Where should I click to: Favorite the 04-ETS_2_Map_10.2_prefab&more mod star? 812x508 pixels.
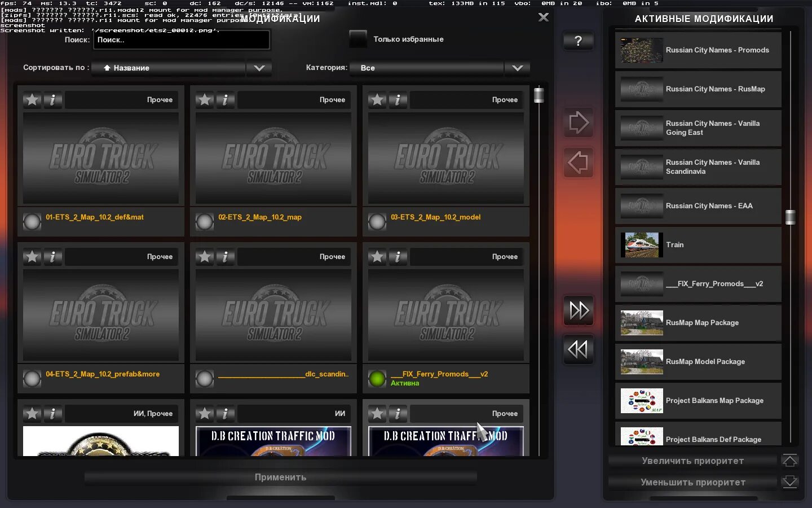[x=32, y=257]
